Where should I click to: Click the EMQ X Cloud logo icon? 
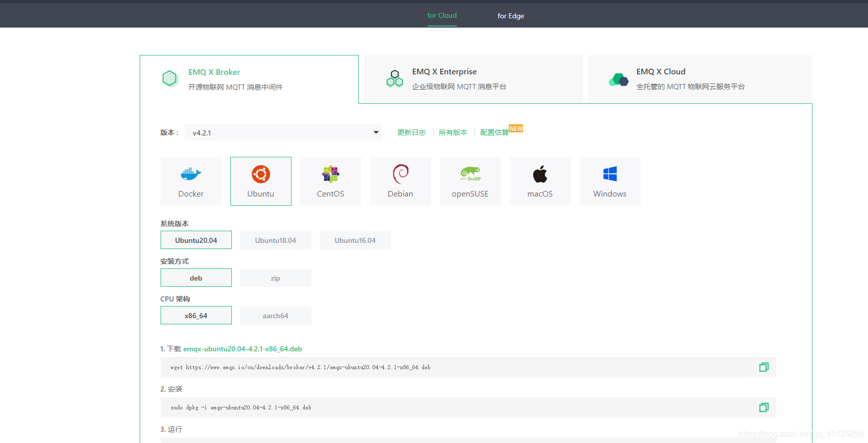click(618, 79)
